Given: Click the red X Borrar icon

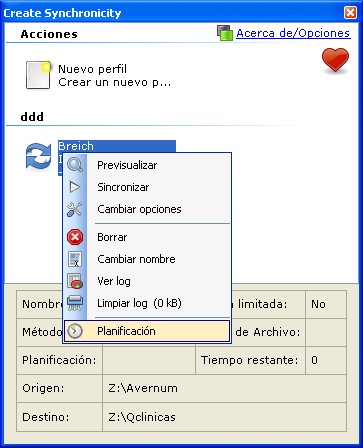Looking at the screenshot, I should pyautogui.click(x=75, y=237).
